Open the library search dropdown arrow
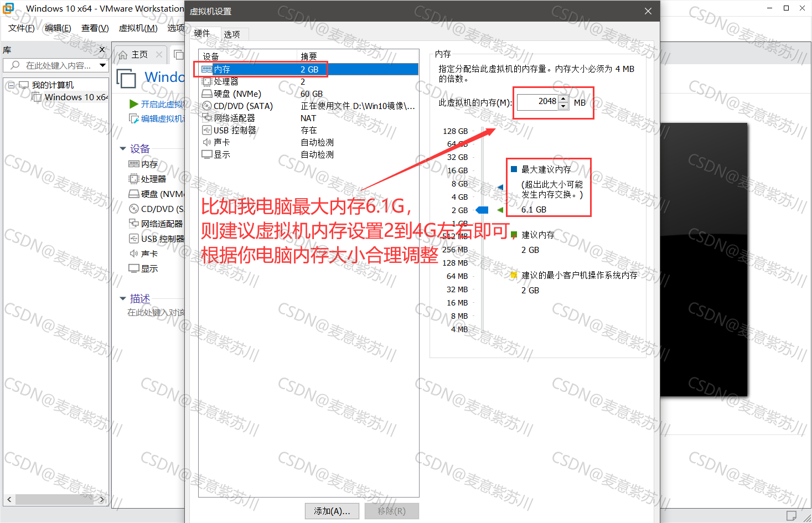This screenshot has height=523, width=812. (102, 65)
